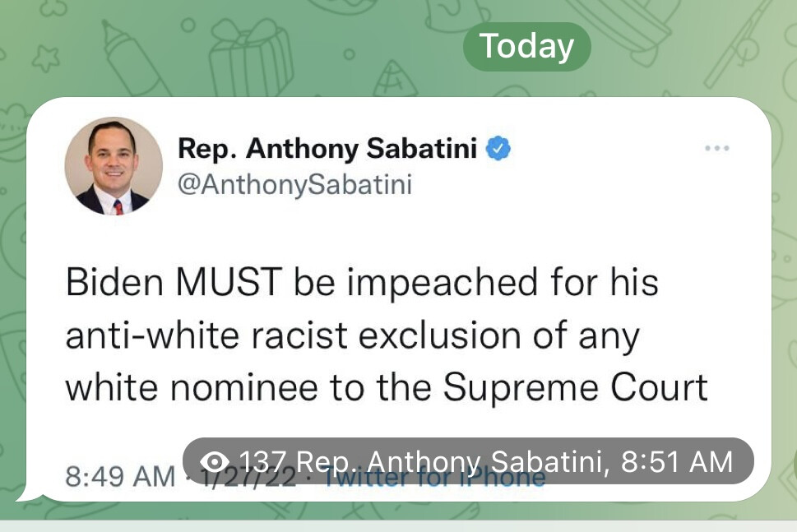
Task: Open the three-dot more options menu
Action: [x=716, y=148]
